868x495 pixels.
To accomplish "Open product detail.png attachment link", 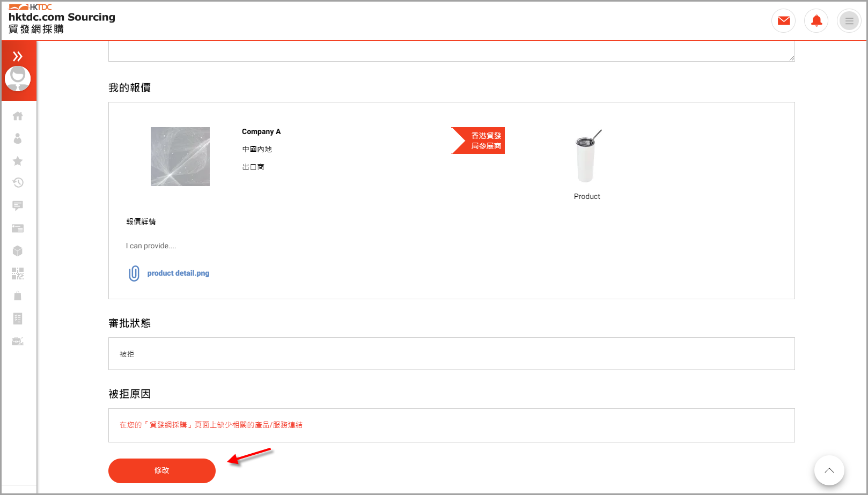I will [178, 273].
